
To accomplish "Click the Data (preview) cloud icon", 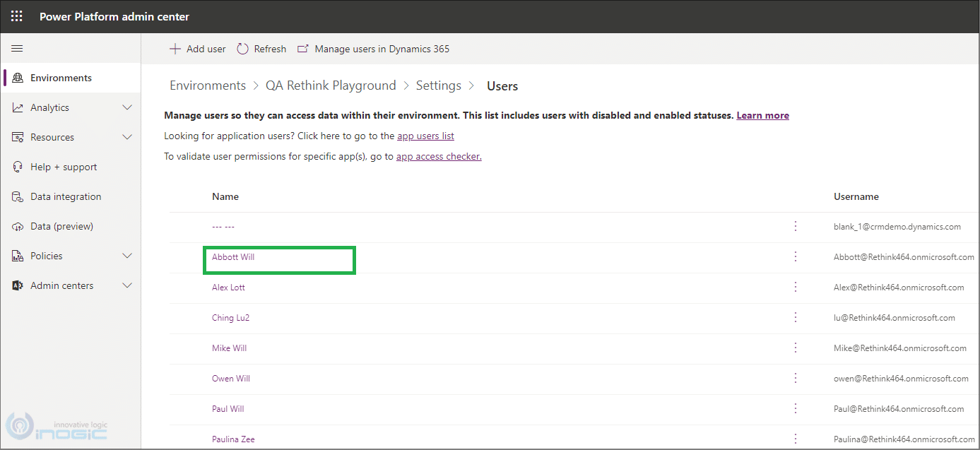I will (x=18, y=227).
